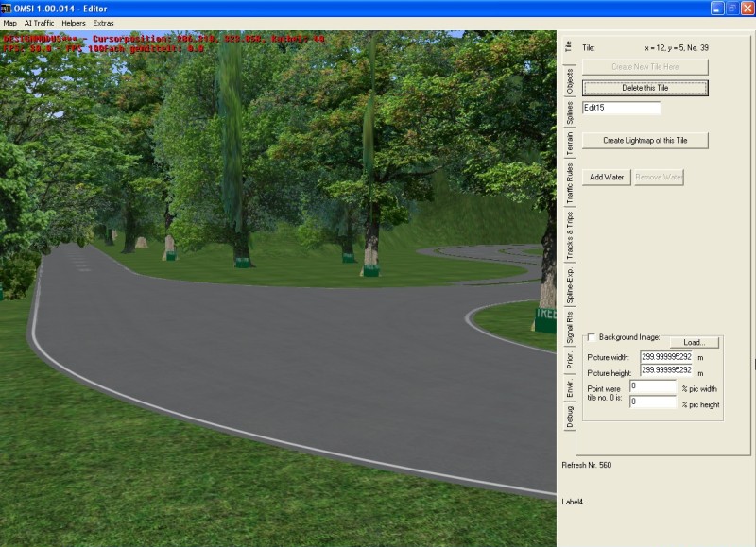Switch to the Terrain tab
The height and width of the screenshot is (547, 756).
click(569, 144)
